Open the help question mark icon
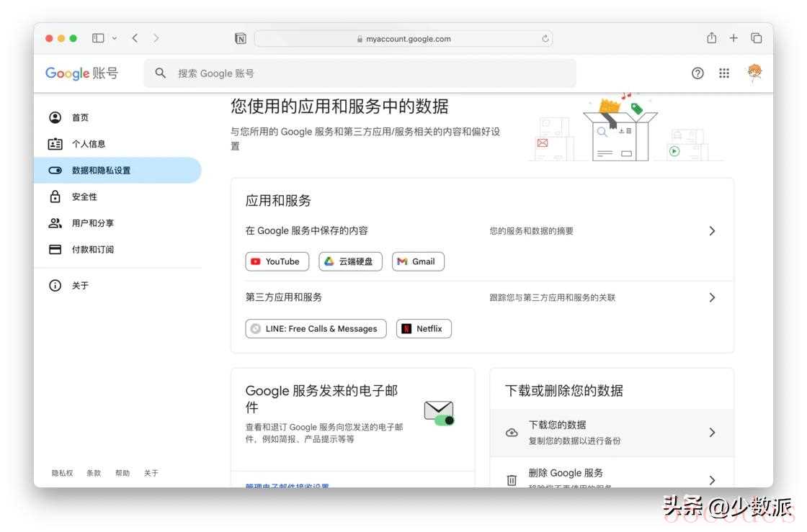 [697, 73]
